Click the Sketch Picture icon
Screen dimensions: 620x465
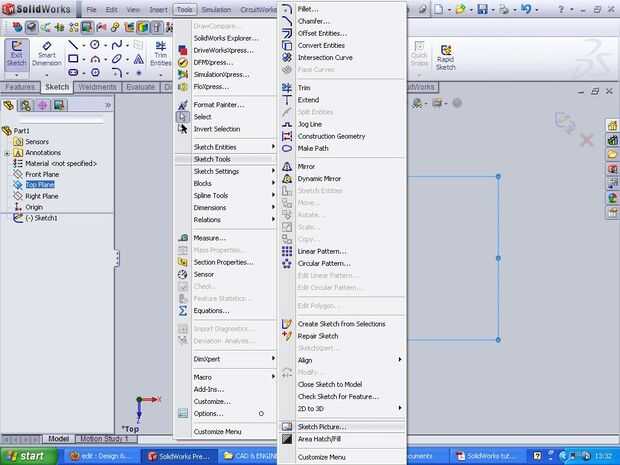click(287, 427)
